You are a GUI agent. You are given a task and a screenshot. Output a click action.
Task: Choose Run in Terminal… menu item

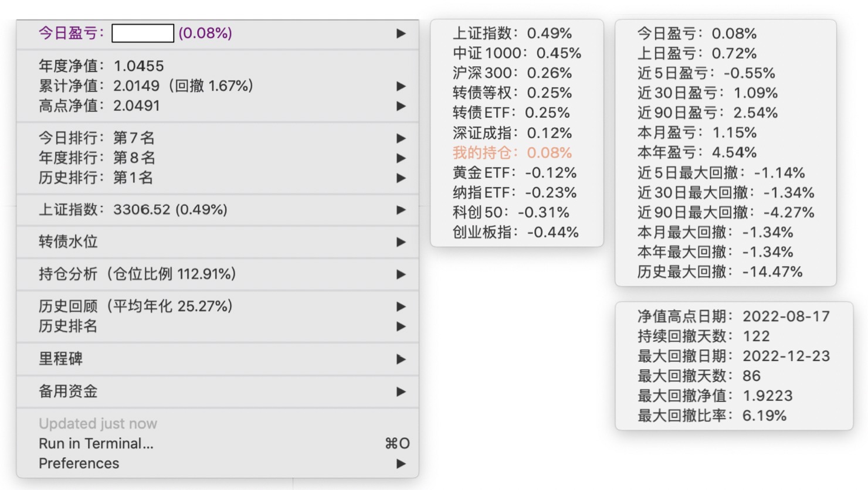tap(96, 444)
